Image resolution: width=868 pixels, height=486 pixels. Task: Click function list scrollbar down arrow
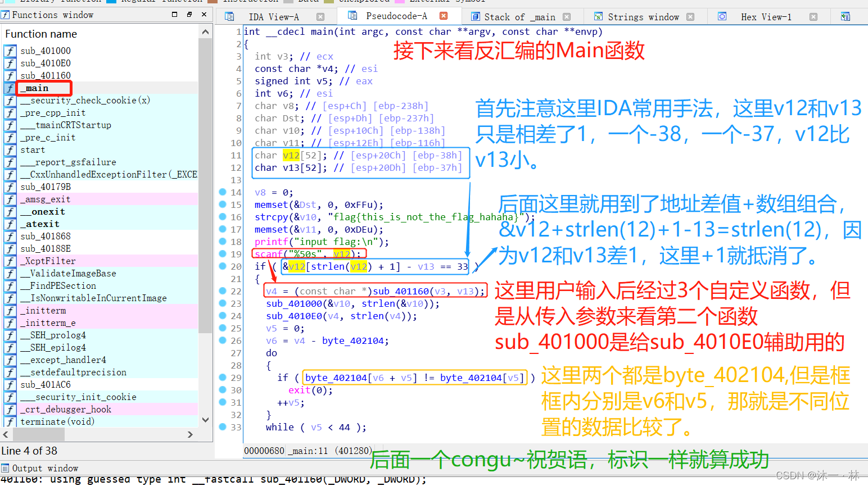point(205,420)
